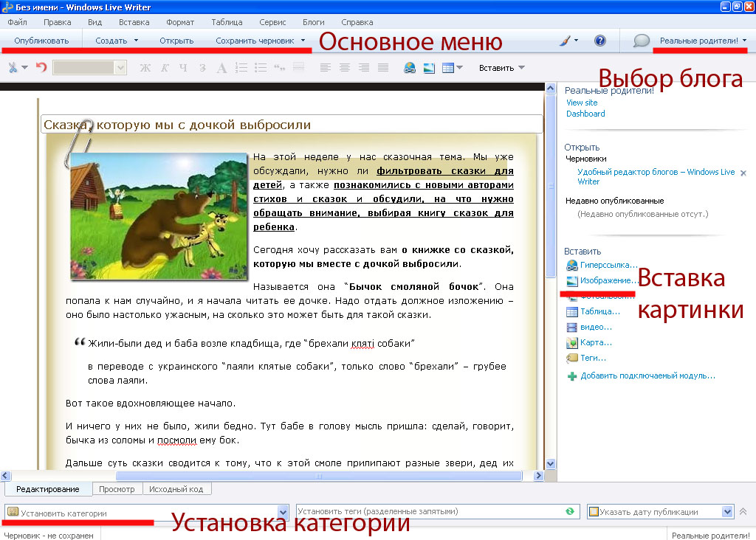
Task: Open the comment bubble icon near blog name
Action: tap(642, 41)
